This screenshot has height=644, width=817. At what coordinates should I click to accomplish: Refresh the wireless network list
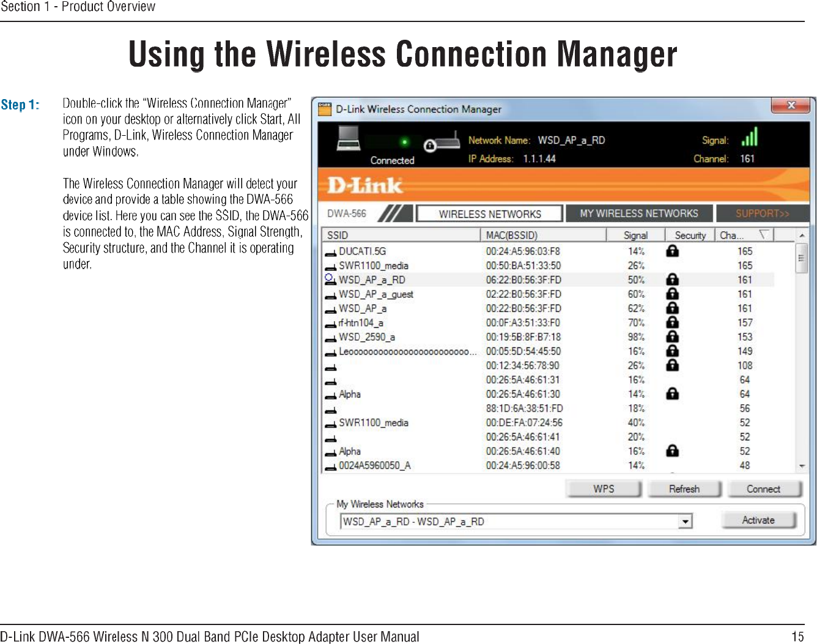click(684, 489)
